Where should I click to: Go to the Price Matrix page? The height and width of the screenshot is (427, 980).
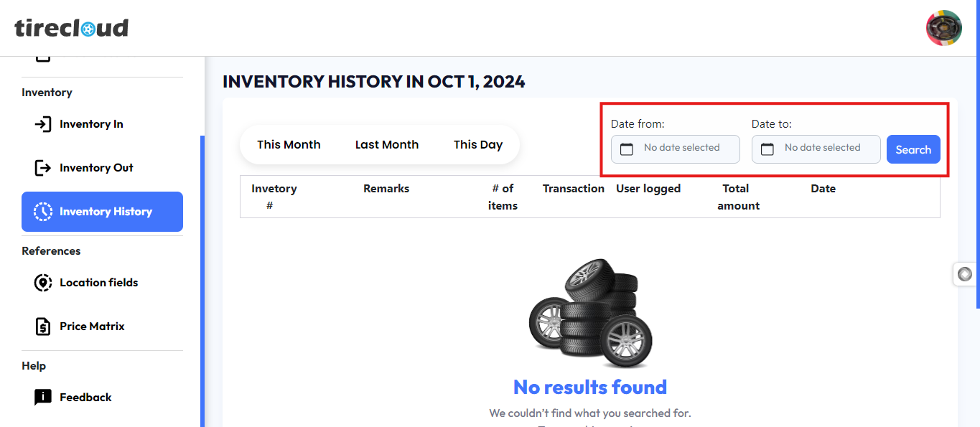(x=92, y=327)
